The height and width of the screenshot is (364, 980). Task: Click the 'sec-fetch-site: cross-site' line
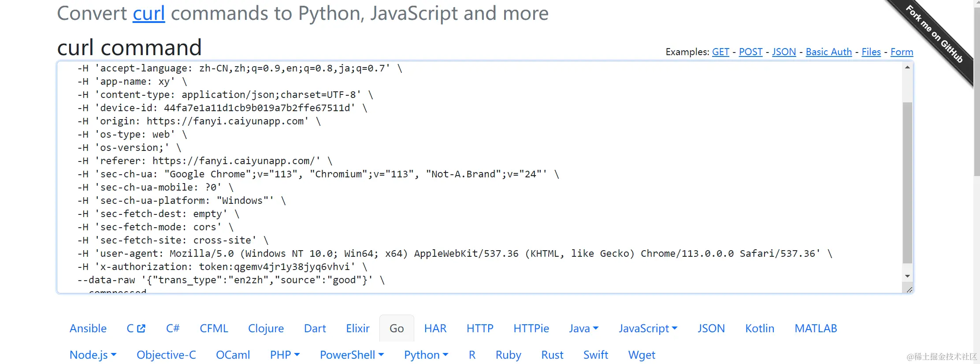173,240
